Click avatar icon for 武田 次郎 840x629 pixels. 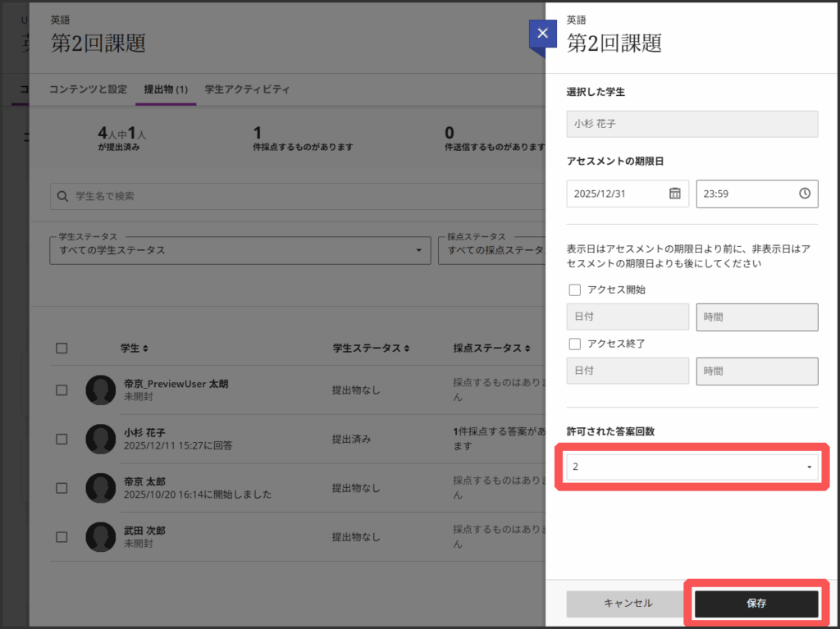101,537
